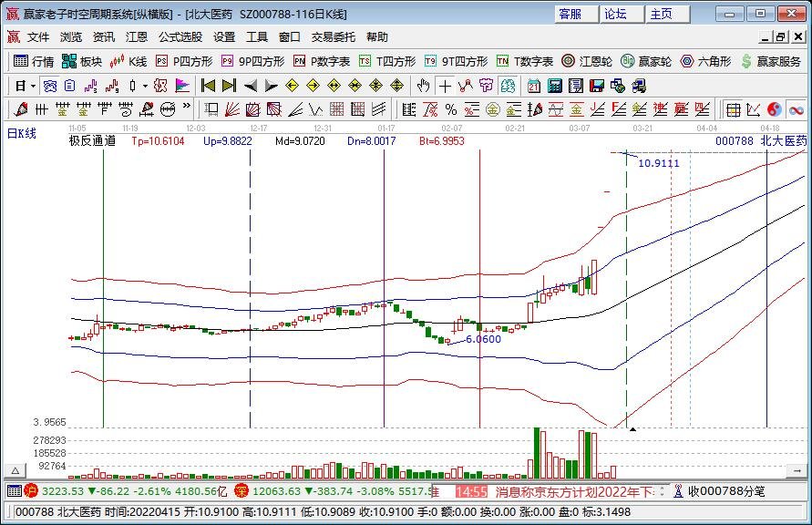This screenshot has width=812, height=525.
Task: Select the red fan lines tool
Action: (x=231, y=109)
